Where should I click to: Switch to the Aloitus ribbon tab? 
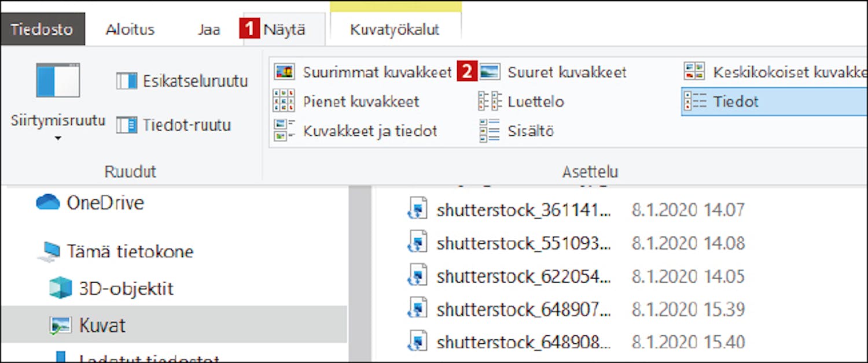click(x=130, y=29)
